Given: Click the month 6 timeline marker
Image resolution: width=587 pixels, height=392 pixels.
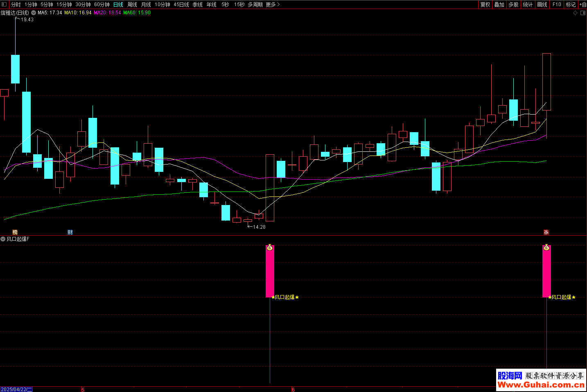Looking at the screenshot, I should (x=293, y=390).
